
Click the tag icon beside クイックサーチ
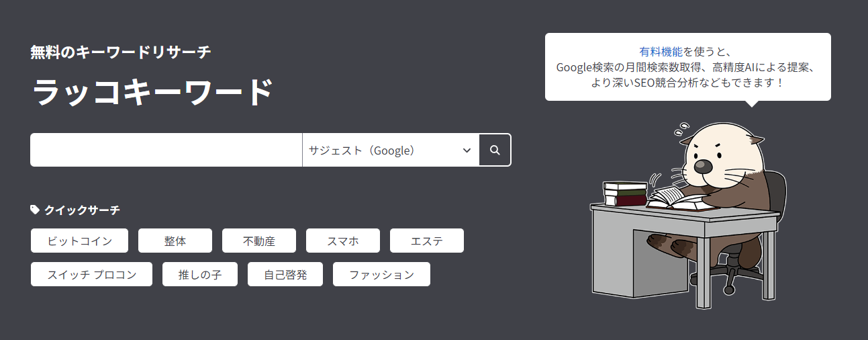pyautogui.click(x=35, y=210)
